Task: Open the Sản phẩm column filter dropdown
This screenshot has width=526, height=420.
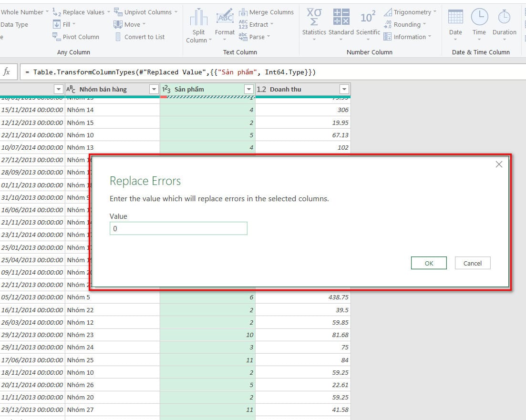Action: point(248,89)
